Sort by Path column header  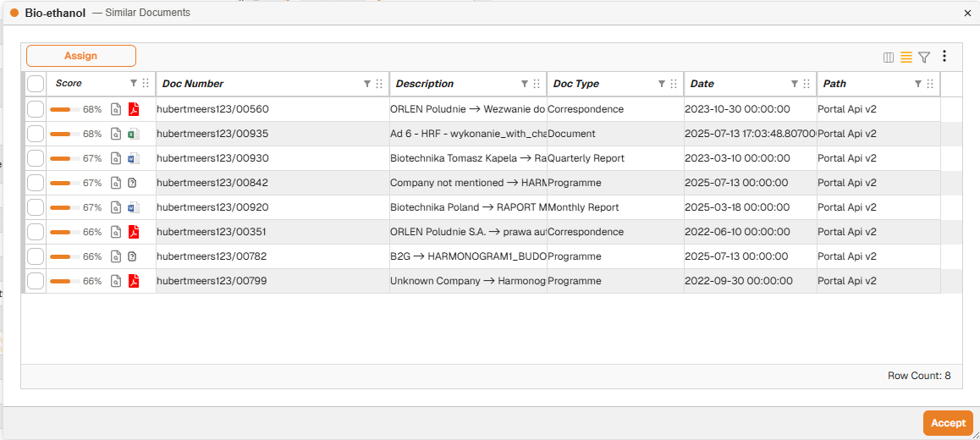pos(834,84)
